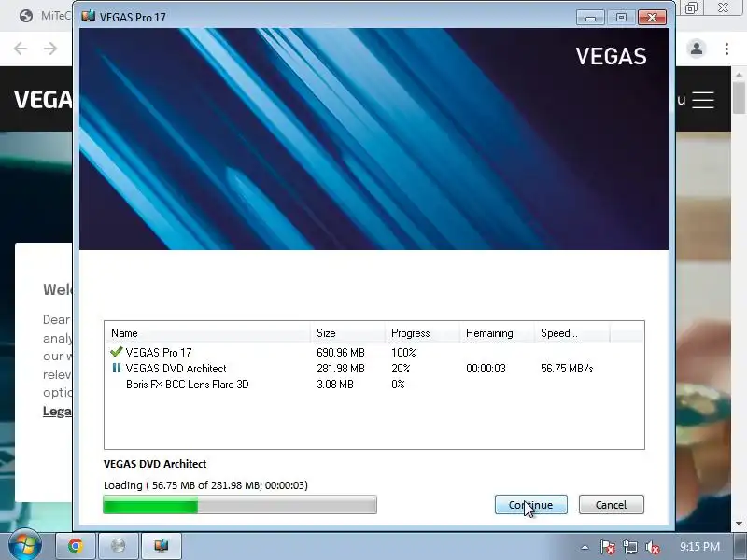
Task: Open Chrome's three-dot menu
Action: 726,49
